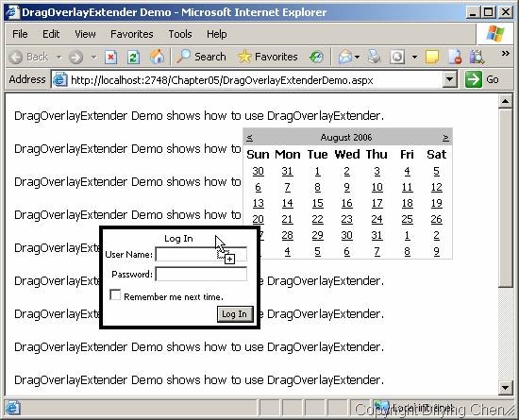This screenshot has width=519, height=420.
Task: Click the scroll down arrow
Action: tap(506, 388)
